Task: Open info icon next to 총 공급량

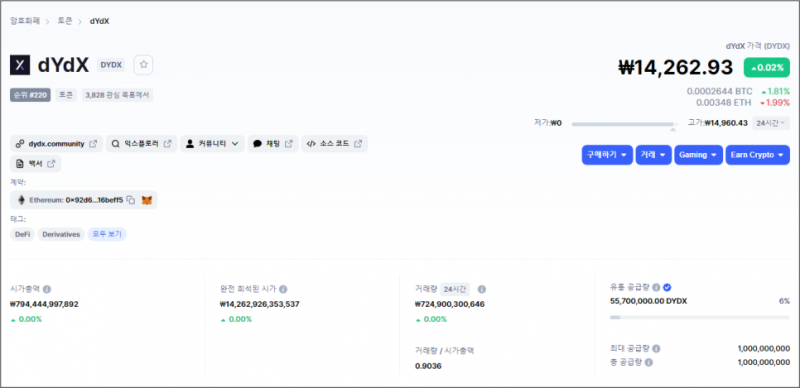Action: click(648, 362)
